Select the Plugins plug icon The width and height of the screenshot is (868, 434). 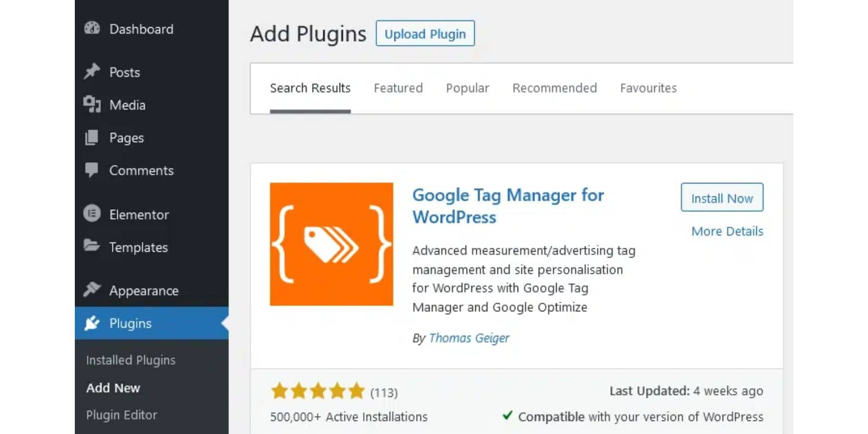(92, 323)
